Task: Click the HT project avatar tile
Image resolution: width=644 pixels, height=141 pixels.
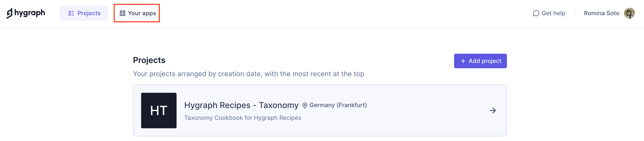Action: point(159,111)
